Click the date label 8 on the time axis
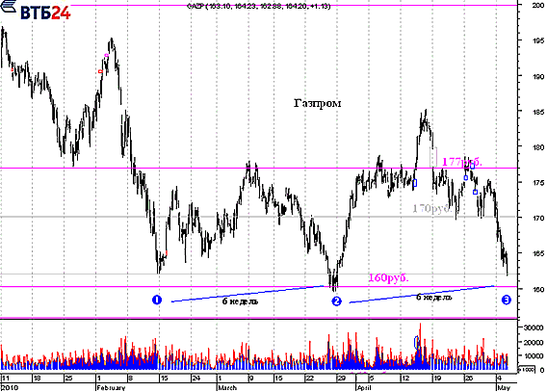 click(131, 379)
